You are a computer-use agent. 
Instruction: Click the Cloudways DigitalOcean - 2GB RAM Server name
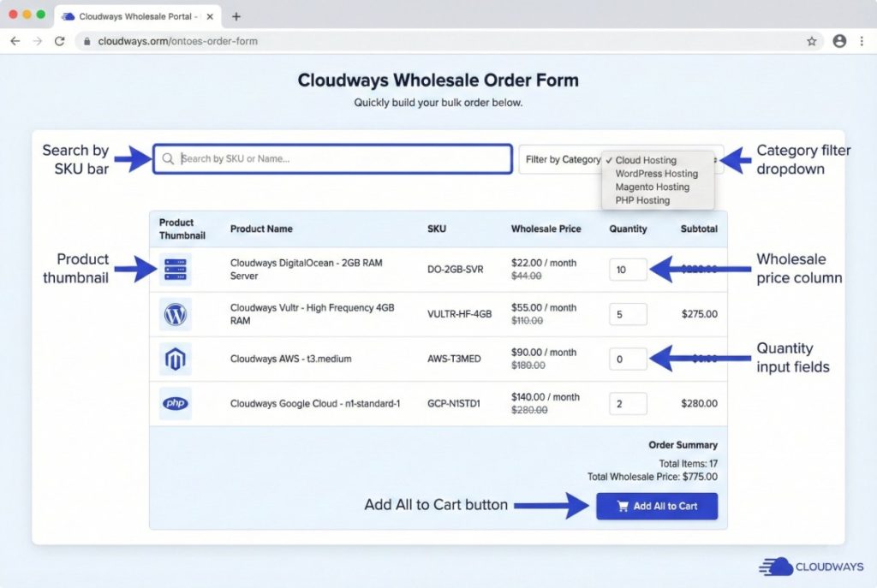[306, 270]
